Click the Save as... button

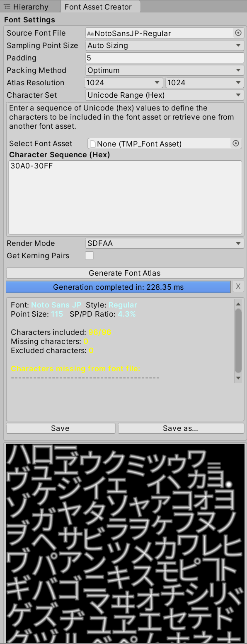click(x=181, y=428)
